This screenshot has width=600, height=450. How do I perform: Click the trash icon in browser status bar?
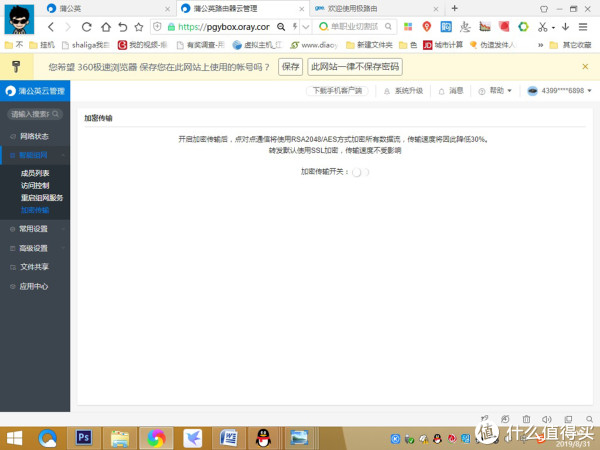click(527, 419)
